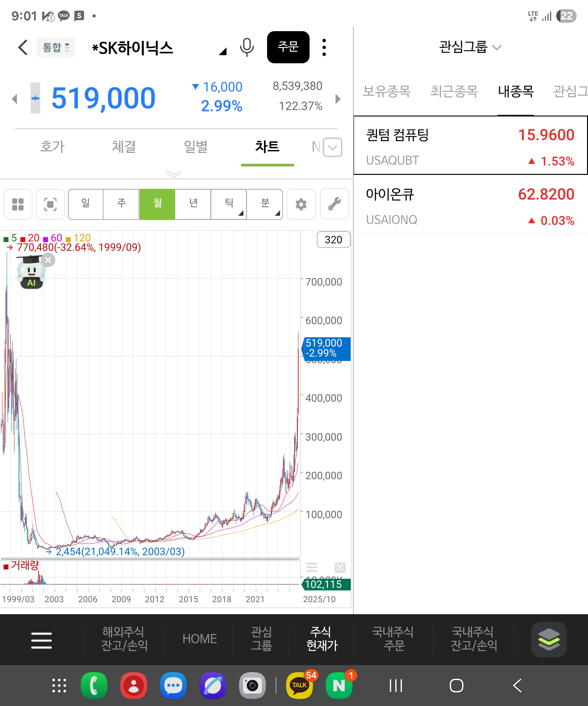Launch the red Contacts app
Viewport: 588px width, 706px height.
tap(133, 686)
